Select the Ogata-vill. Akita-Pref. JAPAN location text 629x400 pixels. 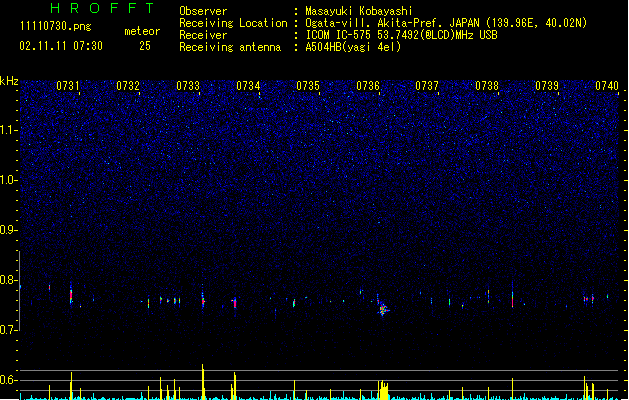point(446,23)
